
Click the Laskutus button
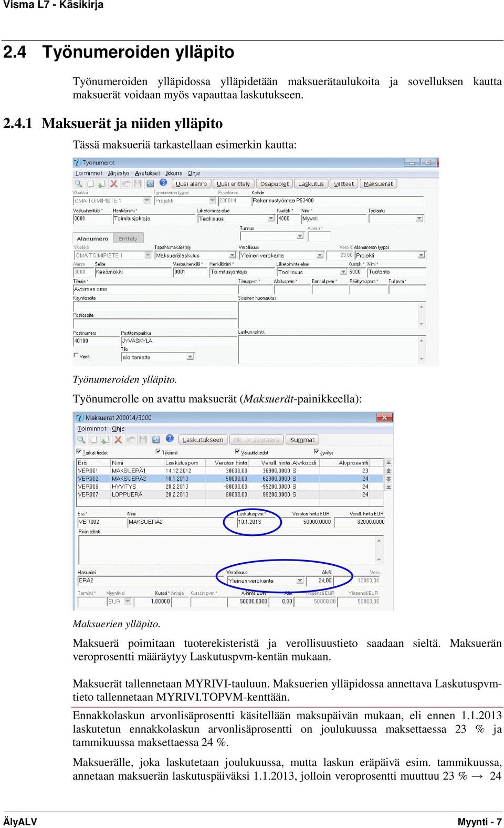tap(311, 184)
